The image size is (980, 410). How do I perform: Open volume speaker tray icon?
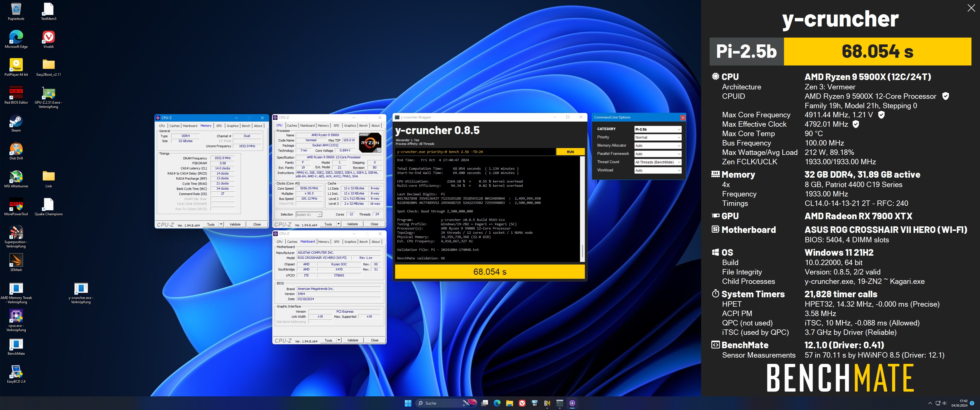point(945,403)
